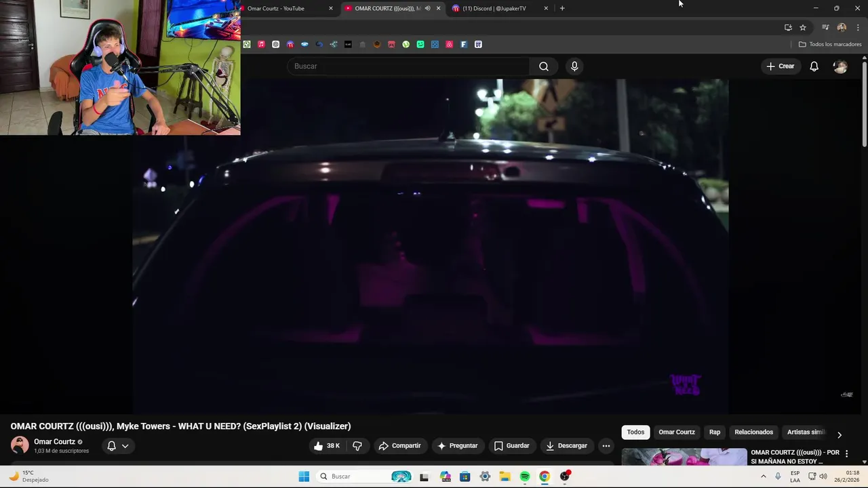Bookmark this page with star icon
This screenshot has width=868, height=488.
click(803, 27)
